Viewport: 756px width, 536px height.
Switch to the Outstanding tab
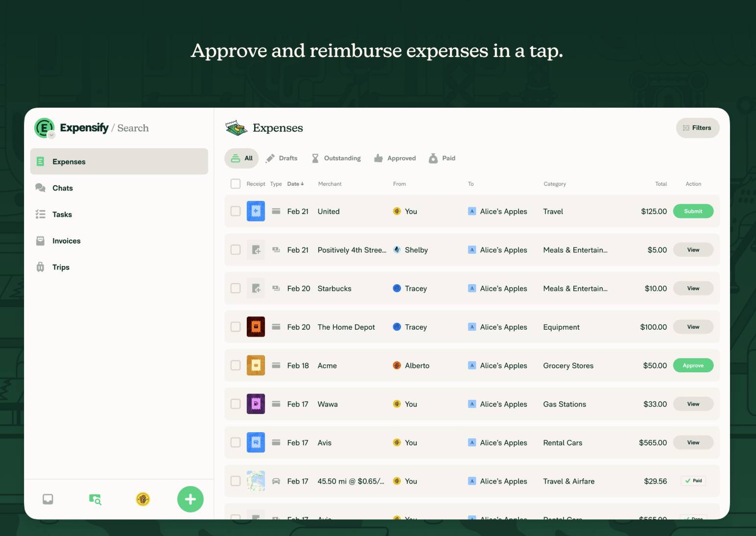point(336,158)
